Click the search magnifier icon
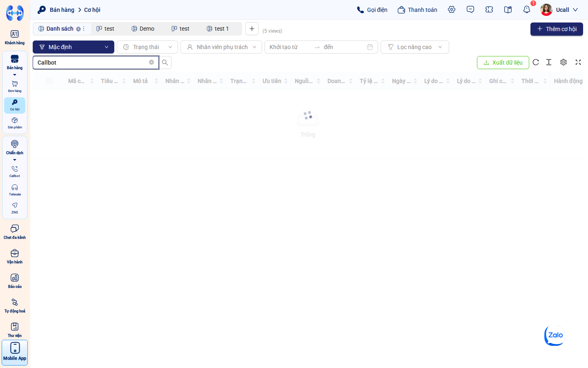The image size is (588, 368). [165, 63]
